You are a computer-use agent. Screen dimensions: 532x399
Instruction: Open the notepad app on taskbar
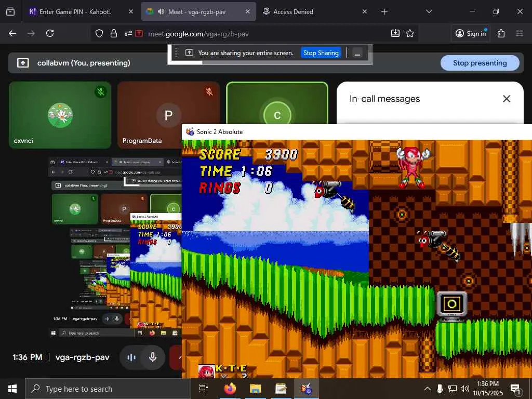281,389
